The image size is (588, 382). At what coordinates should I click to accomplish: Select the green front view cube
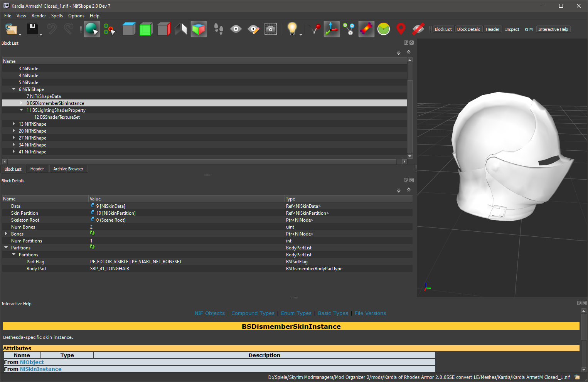[x=146, y=29]
